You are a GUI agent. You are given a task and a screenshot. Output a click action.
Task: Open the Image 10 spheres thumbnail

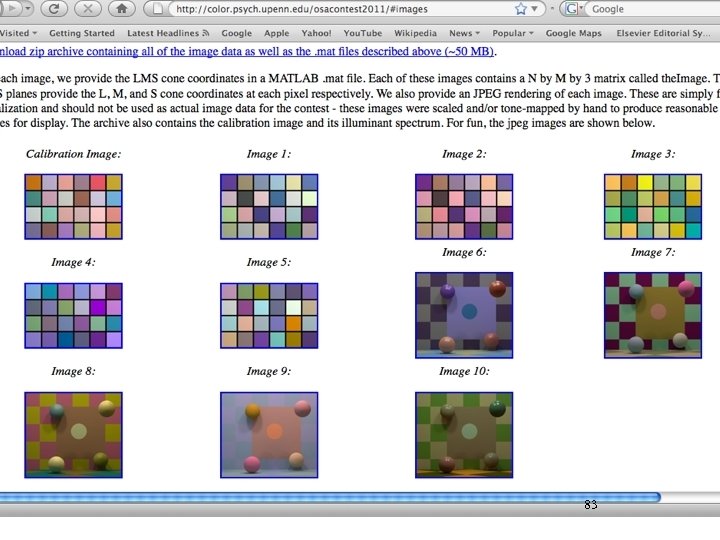click(463, 434)
